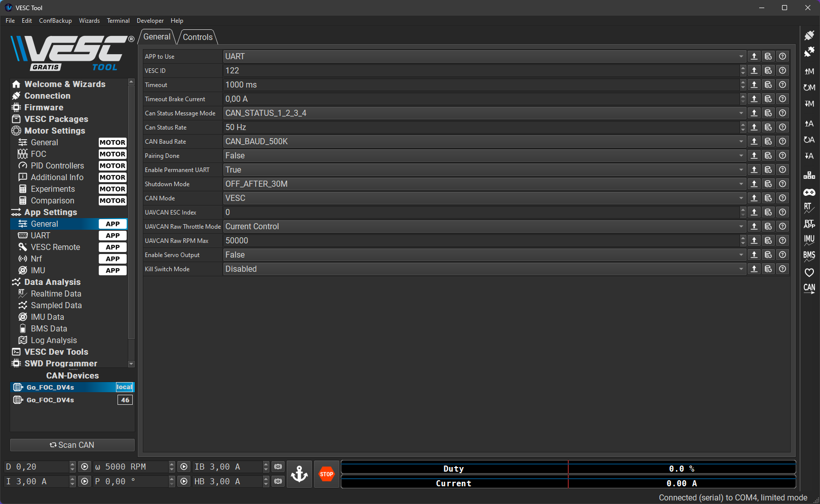Viewport: 820px width, 504px height.
Task: Click the Duty progress bar
Action: tap(568, 468)
